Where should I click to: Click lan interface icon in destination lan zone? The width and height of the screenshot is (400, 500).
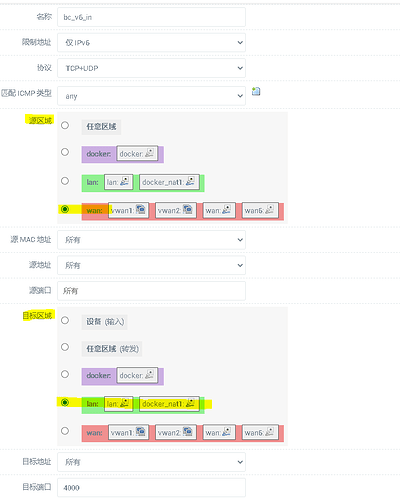click(x=124, y=403)
